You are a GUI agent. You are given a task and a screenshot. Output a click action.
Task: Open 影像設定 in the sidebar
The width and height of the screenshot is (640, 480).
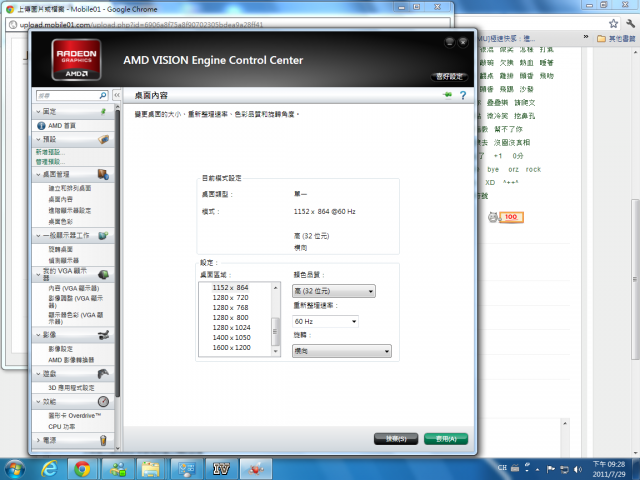click(60, 349)
